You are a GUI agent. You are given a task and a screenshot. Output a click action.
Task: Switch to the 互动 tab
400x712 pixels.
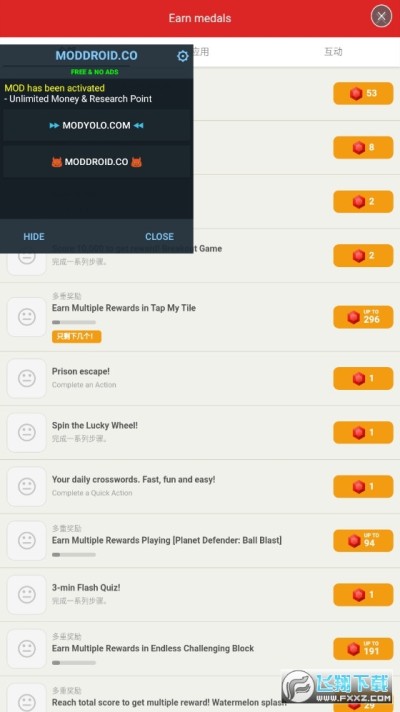pos(333,52)
